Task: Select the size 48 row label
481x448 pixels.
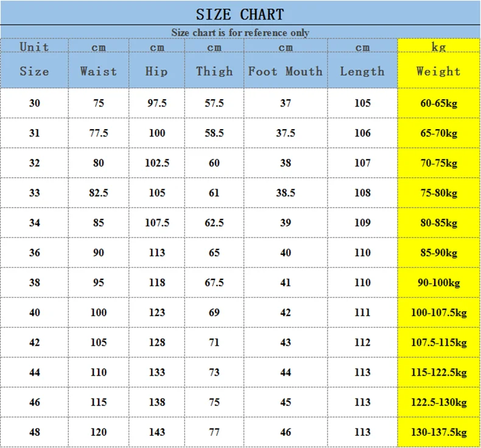Action: 34,432
